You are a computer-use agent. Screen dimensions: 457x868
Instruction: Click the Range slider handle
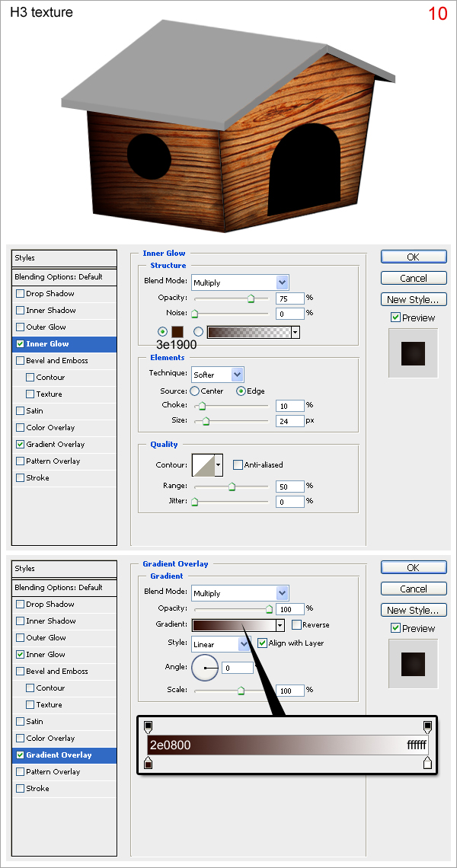coord(232,487)
